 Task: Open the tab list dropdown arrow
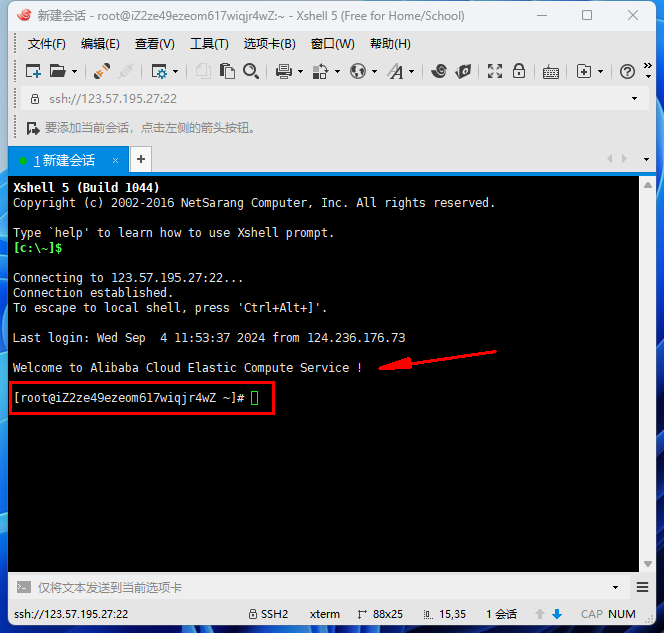(646, 160)
